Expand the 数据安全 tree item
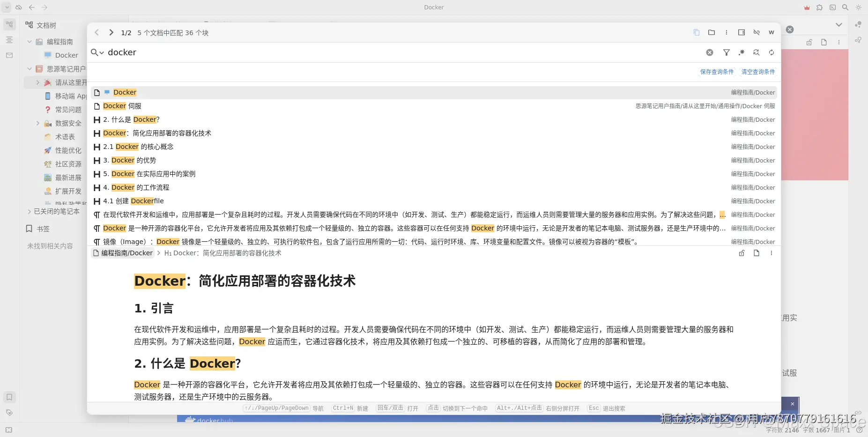 point(38,123)
